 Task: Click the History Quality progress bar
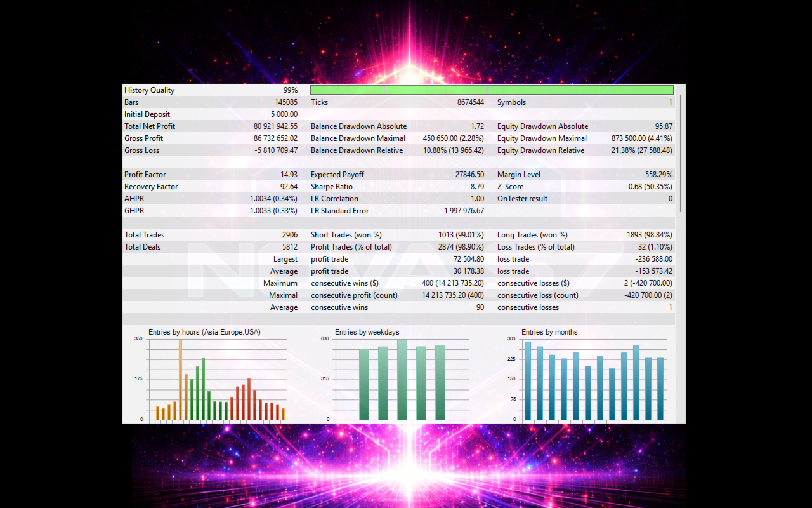tap(492, 90)
